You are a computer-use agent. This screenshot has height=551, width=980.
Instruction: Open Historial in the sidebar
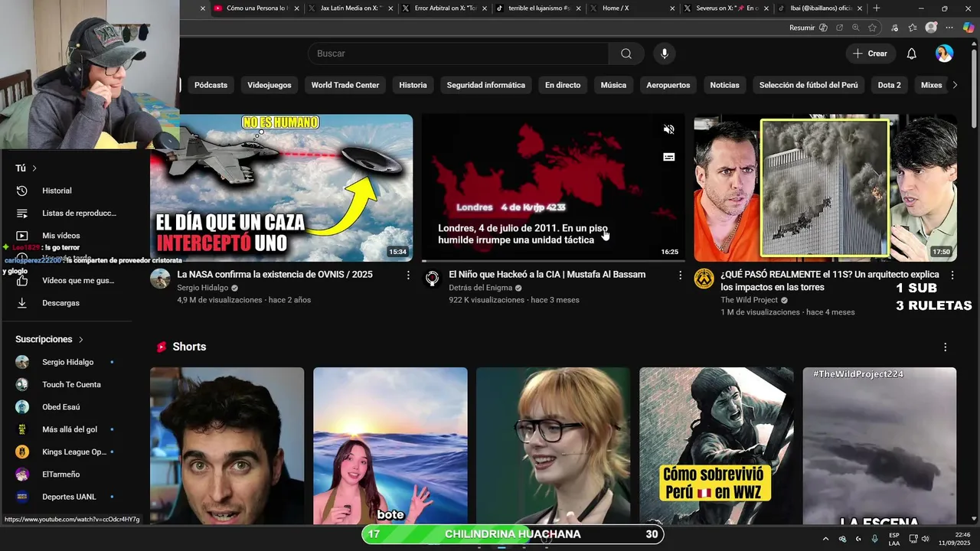click(69, 191)
